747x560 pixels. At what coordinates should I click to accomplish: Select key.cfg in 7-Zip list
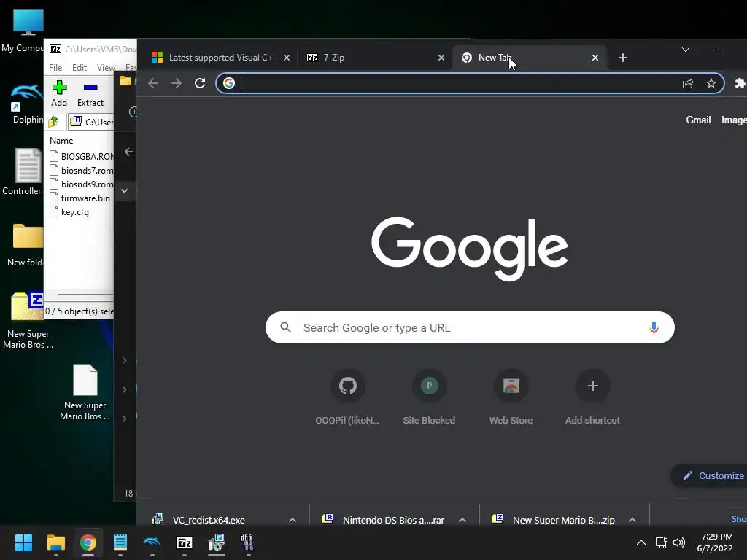click(x=69, y=212)
